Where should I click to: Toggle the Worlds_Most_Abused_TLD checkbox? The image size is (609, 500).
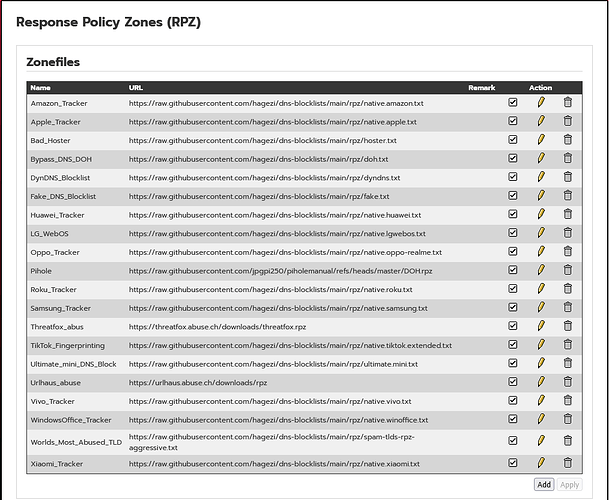click(x=513, y=441)
